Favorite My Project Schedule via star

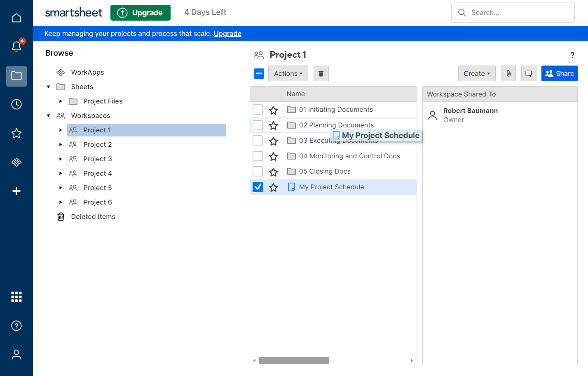273,188
